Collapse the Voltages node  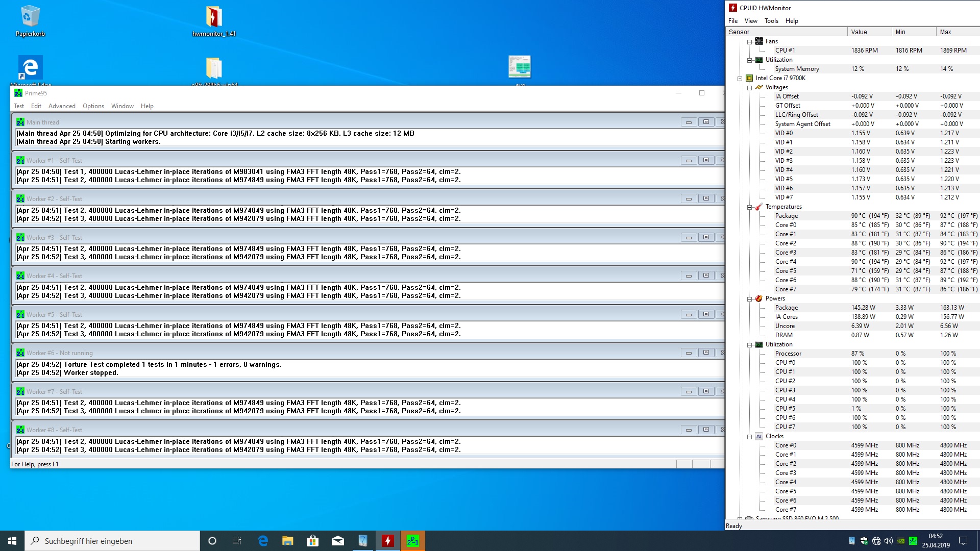(749, 88)
